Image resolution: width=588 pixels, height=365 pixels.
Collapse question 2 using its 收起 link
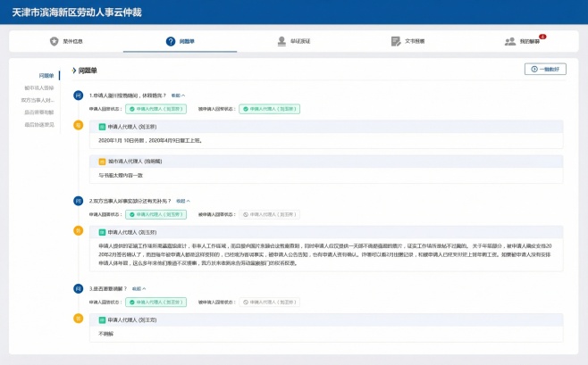[183, 201]
